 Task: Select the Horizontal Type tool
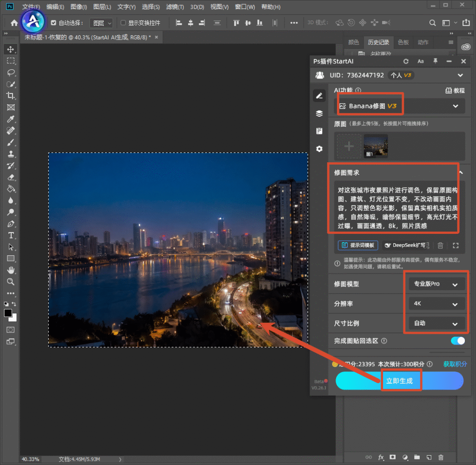[x=11, y=235]
